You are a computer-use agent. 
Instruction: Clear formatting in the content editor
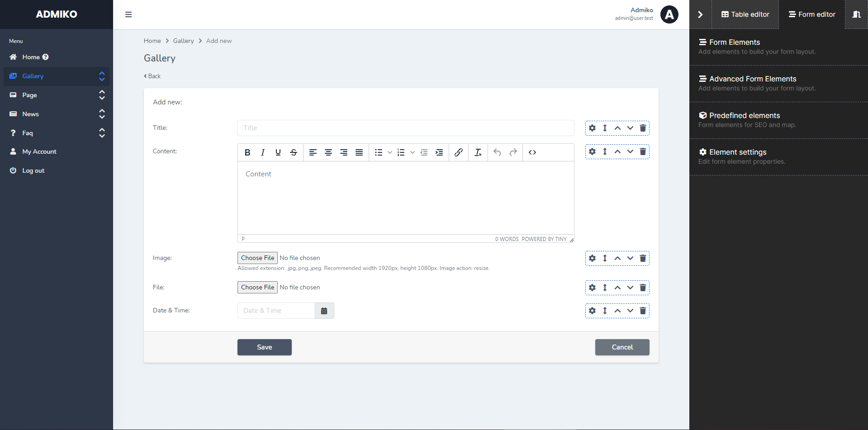tap(478, 152)
